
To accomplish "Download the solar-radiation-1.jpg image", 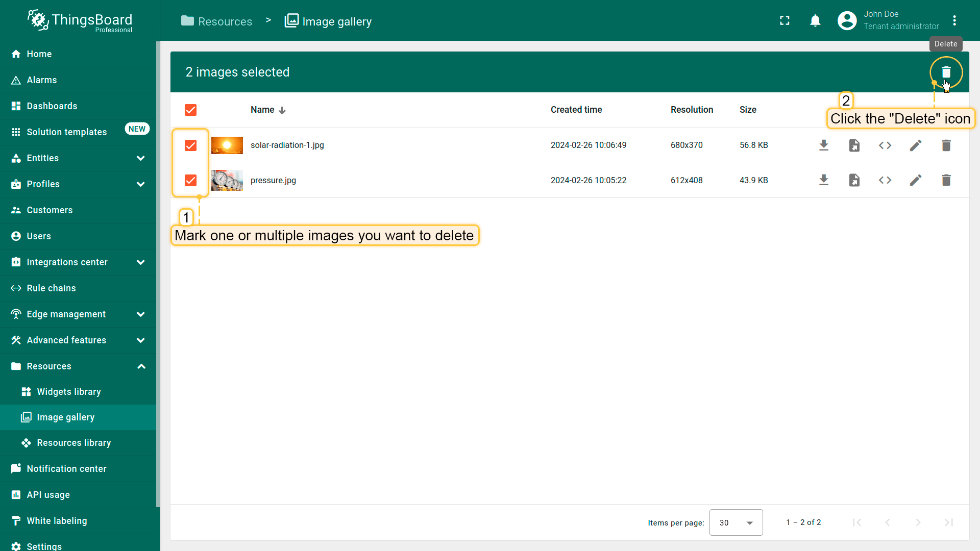I will [x=823, y=145].
